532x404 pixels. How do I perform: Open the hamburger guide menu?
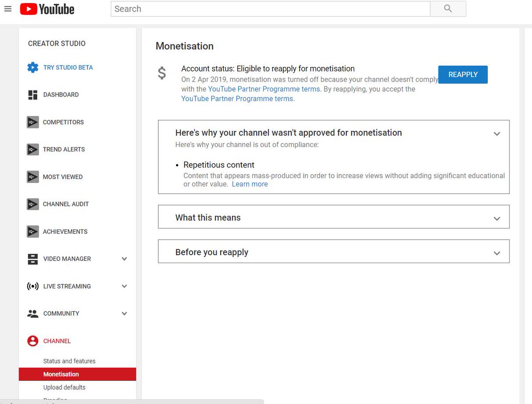click(8, 9)
